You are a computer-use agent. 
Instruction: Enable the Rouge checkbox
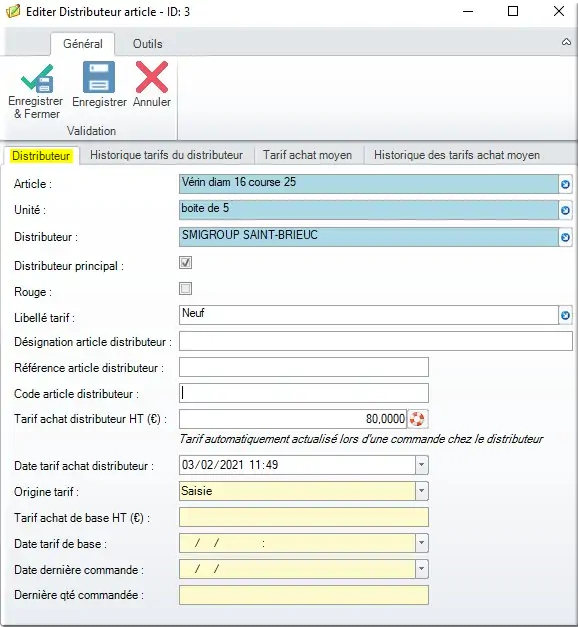coord(186,288)
